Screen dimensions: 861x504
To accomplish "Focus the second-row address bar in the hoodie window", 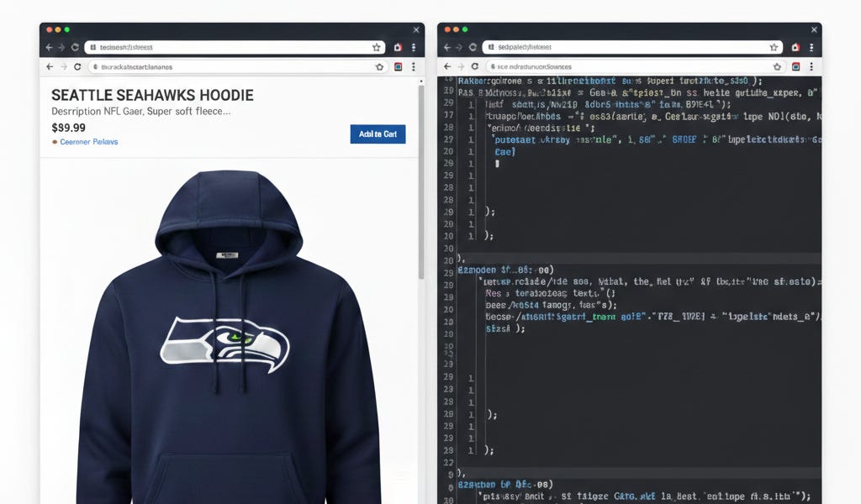I will click(238, 66).
